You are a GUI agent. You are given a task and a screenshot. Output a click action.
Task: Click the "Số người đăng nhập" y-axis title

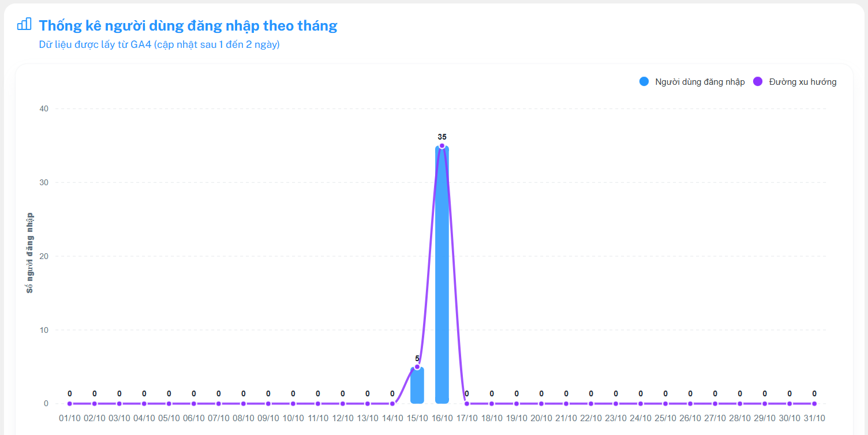[30, 253]
